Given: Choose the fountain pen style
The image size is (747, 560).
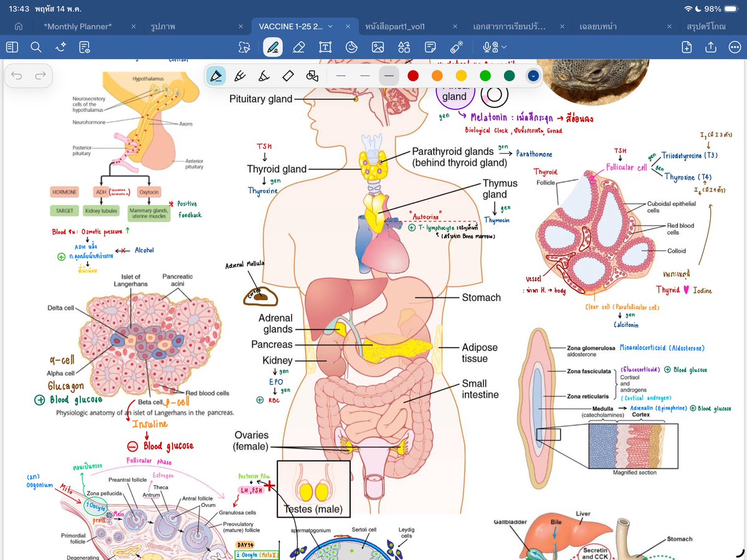Looking at the screenshot, I should click(216, 76).
